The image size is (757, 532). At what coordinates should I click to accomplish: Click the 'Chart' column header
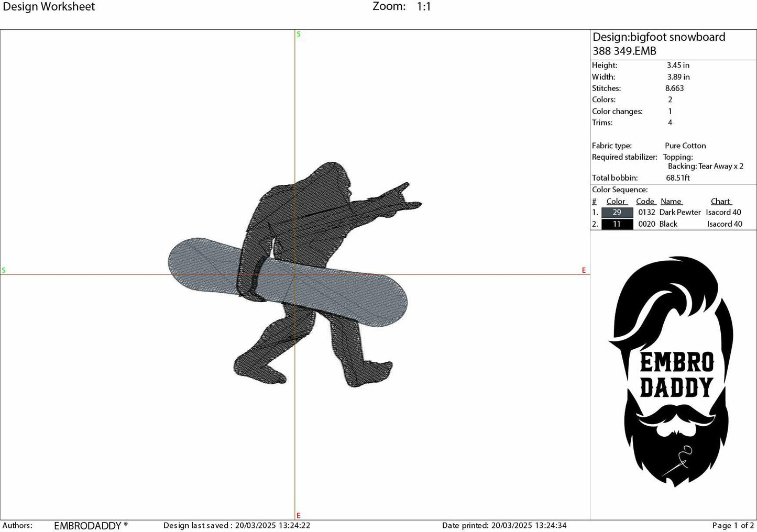721,202
